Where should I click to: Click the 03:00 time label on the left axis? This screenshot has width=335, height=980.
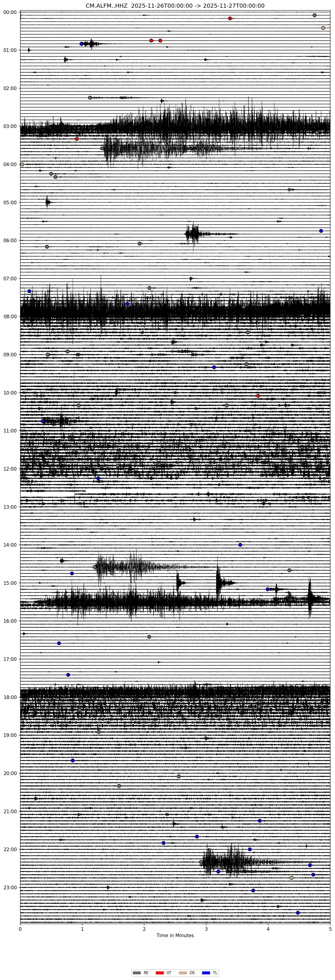point(10,126)
